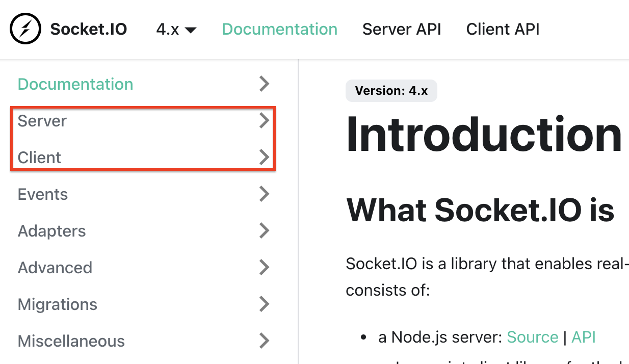Open the API link for Node.js server
Screen dimensions: 629x364
[x=584, y=337]
